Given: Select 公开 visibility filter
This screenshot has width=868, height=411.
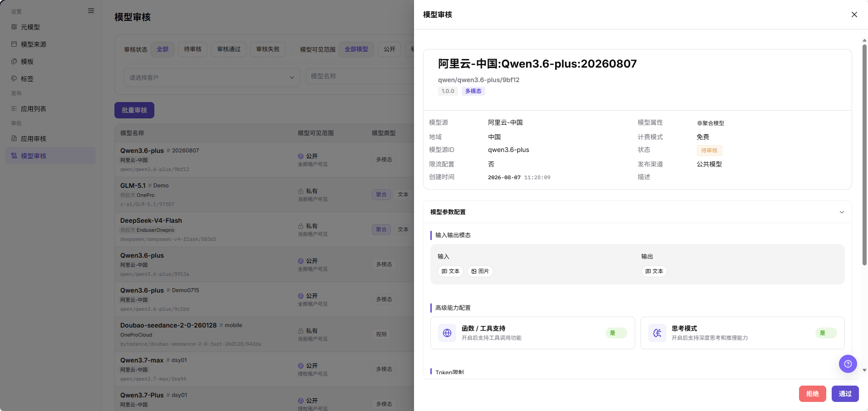Looking at the screenshot, I should pyautogui.click(x=390, y=49).
